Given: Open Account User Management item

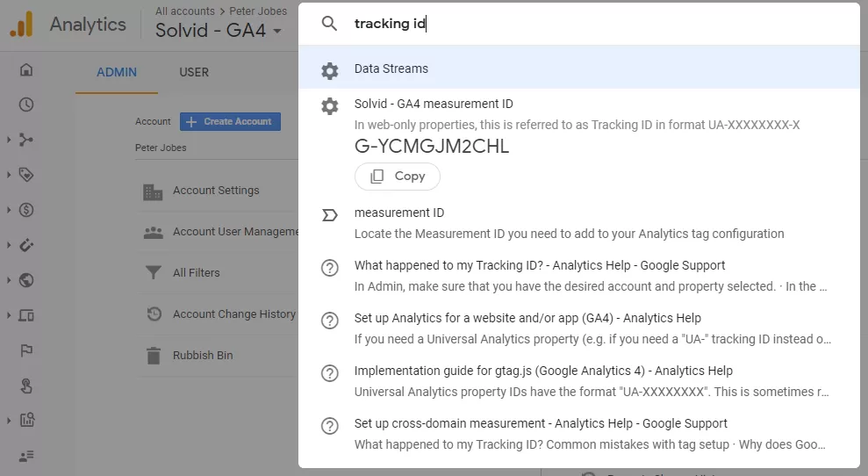Looking at the screenshot, I should coord(235,232).
